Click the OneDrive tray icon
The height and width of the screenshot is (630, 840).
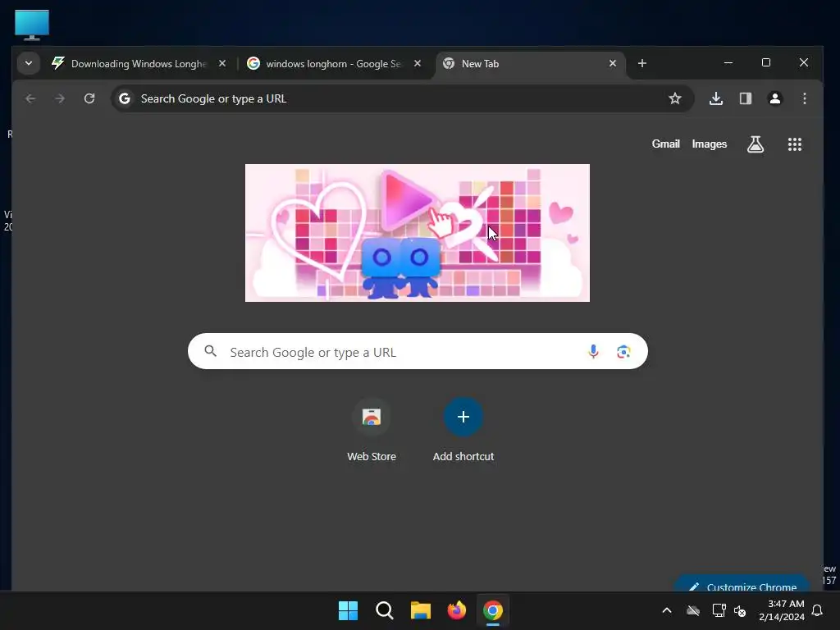click(x=693, y=610)
